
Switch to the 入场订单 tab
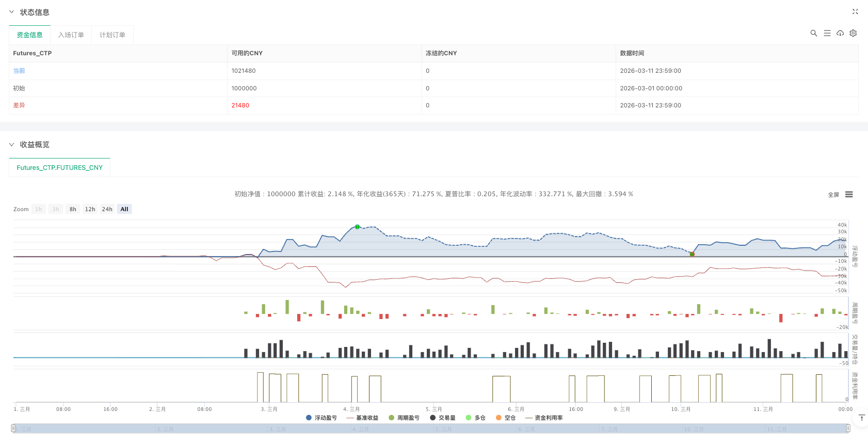(71, 35)
